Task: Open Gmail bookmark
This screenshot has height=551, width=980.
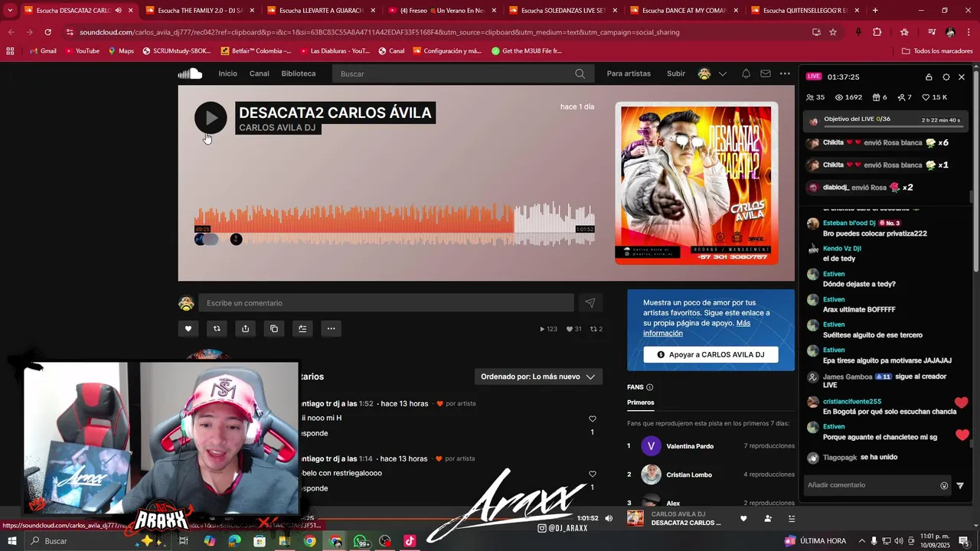Action: (42, 51)
